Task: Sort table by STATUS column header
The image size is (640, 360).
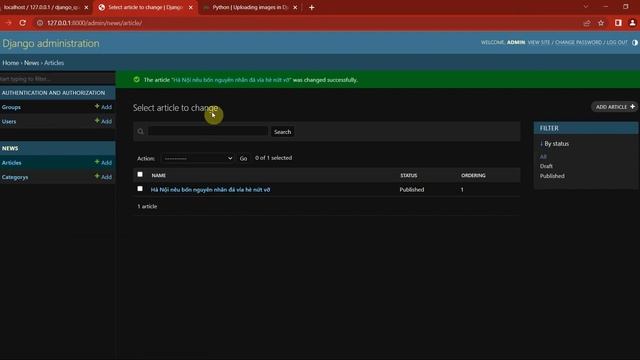Action: coord(409,176)
